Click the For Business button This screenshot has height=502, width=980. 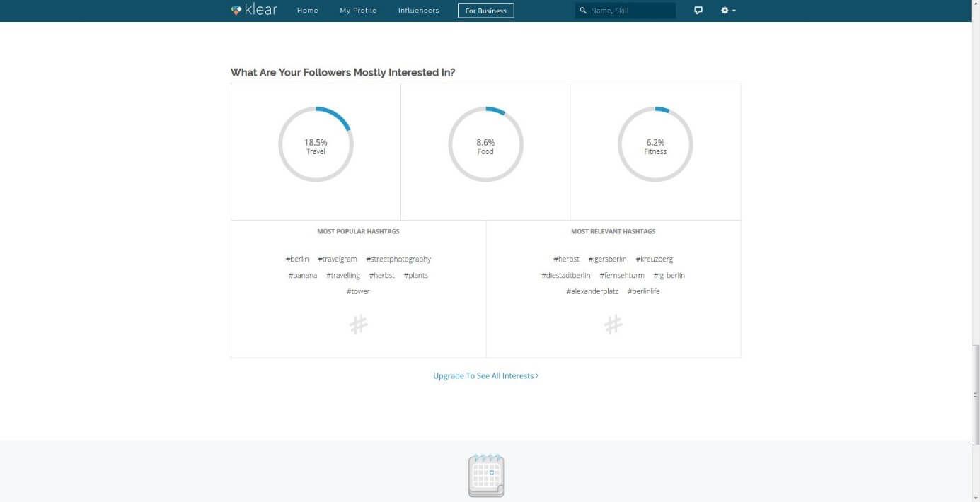click(485, 11)
